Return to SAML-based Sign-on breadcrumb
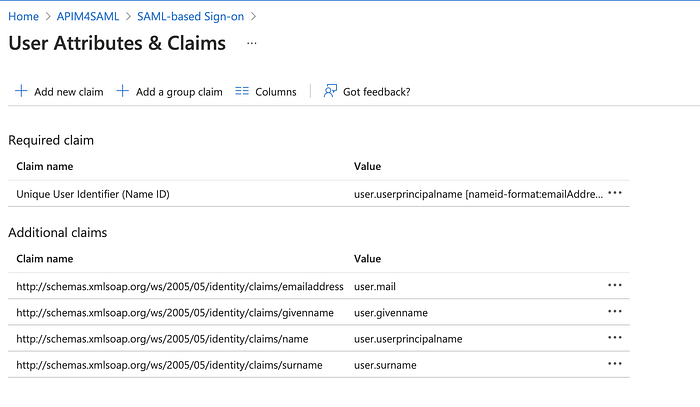Viewport: 700px width, 407px height. click(191, 17)
